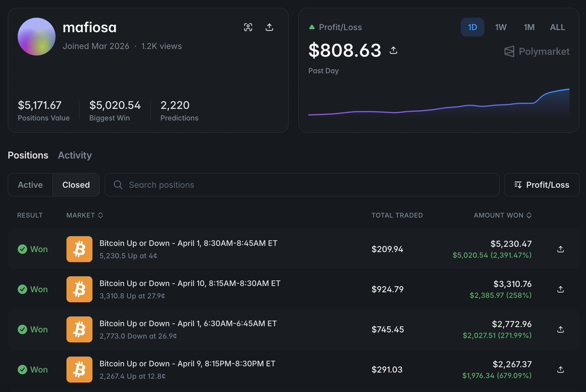Click the $209.94 total traded value
Screen dimensions: 586x392
pyautogui.click(x=387, y=249)
